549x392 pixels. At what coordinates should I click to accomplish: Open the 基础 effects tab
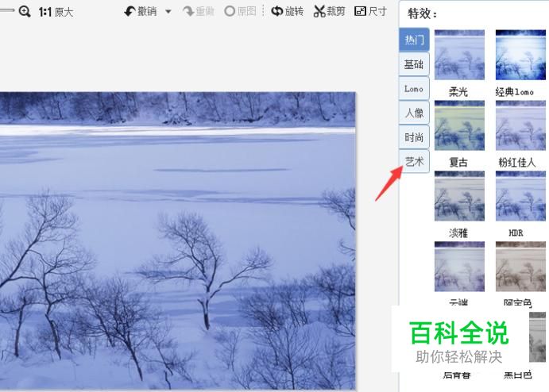[x=414, y=64]
